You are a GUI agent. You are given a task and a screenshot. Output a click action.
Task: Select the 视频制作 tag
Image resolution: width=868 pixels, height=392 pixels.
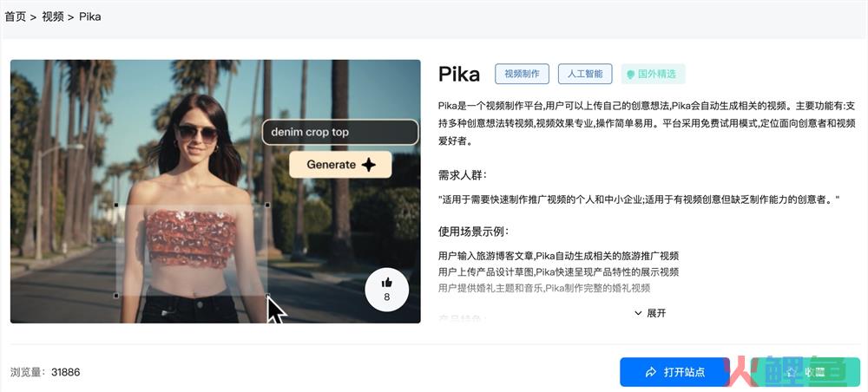(x=522, y=74)
